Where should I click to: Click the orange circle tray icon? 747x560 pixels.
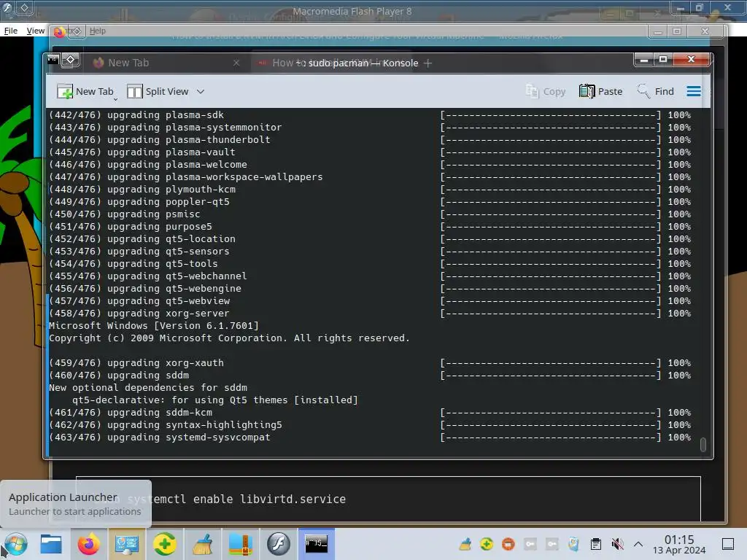(508, 544)
